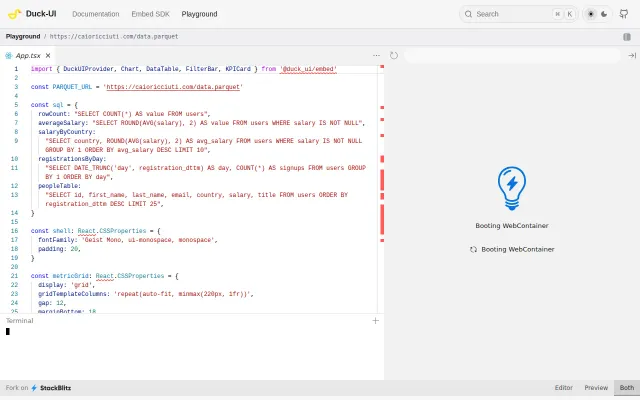Click the Playground breadcrumb

pyautogui.click(x=23, y=36)
